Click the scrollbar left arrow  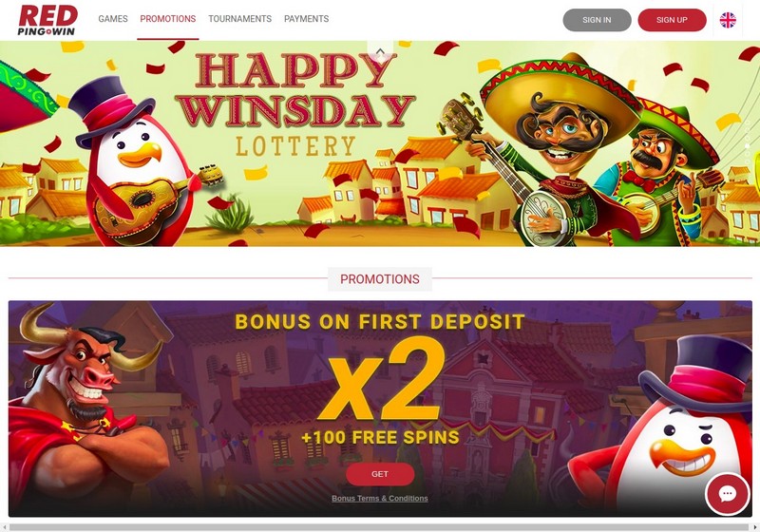[5, 527]
